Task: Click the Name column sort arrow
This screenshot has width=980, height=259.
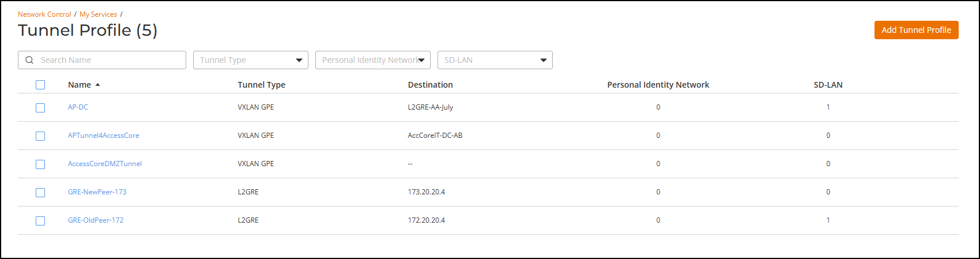Action: 98,85
